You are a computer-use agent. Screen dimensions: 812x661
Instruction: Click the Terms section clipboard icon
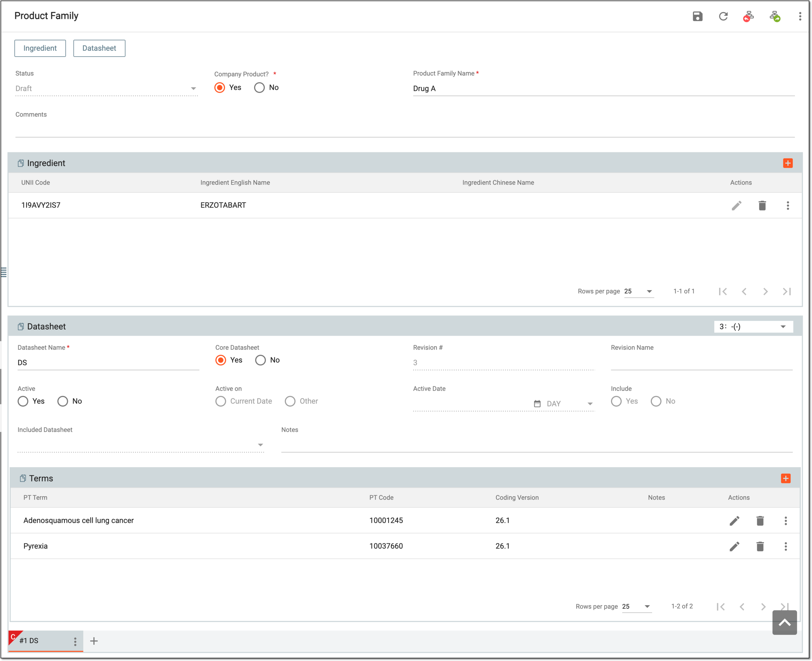(x=23, y=478)
